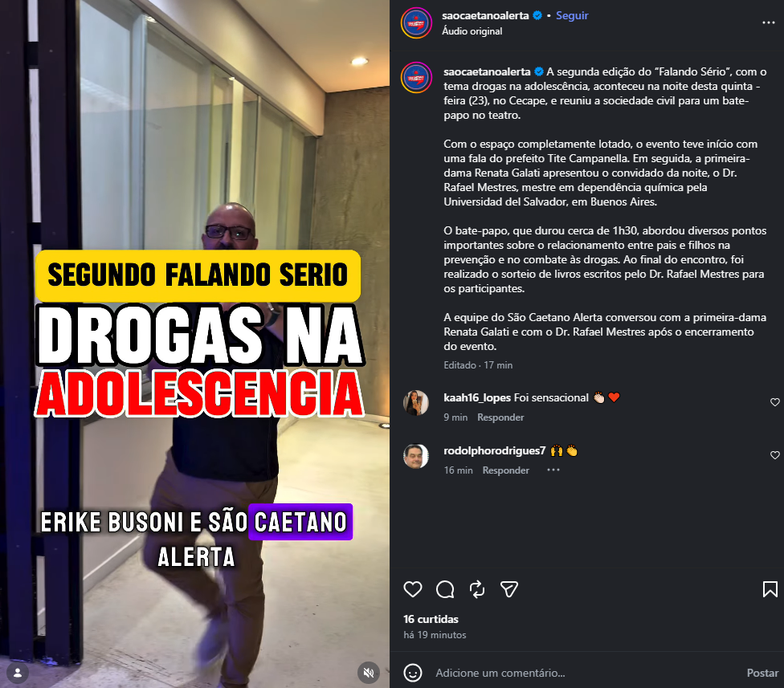Reply to kaah16_lopes comment
784x688 pixels.
(x=500, y=417)
